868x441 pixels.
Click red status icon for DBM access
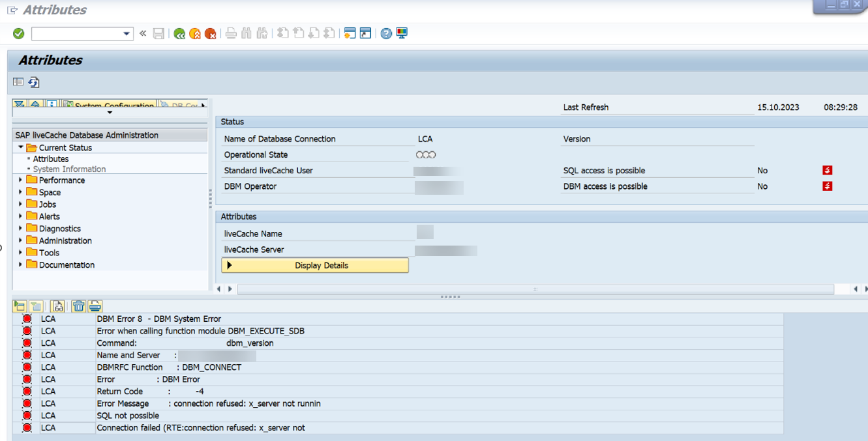(x=827, y=186)
